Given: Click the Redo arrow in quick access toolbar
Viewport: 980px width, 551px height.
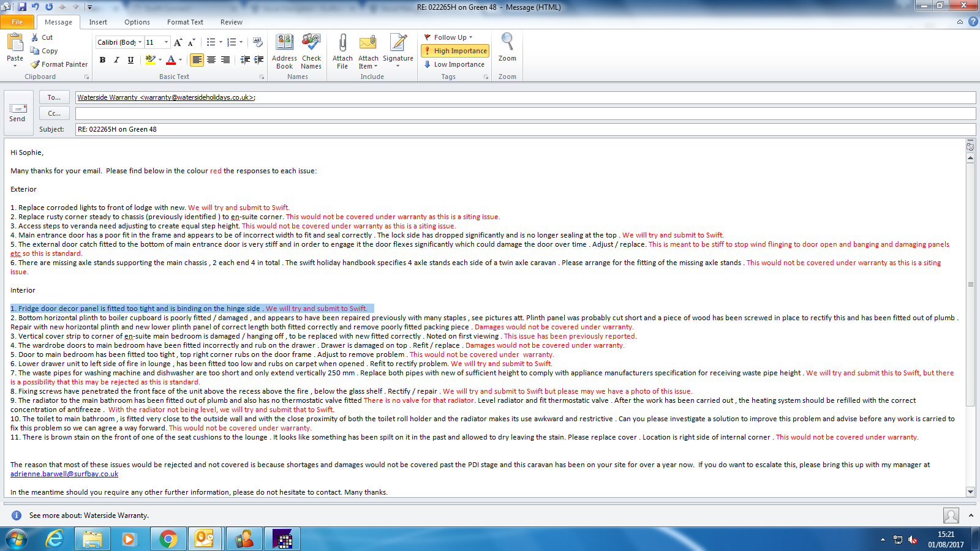Looking at the screenshot, I should click(49, 7).
